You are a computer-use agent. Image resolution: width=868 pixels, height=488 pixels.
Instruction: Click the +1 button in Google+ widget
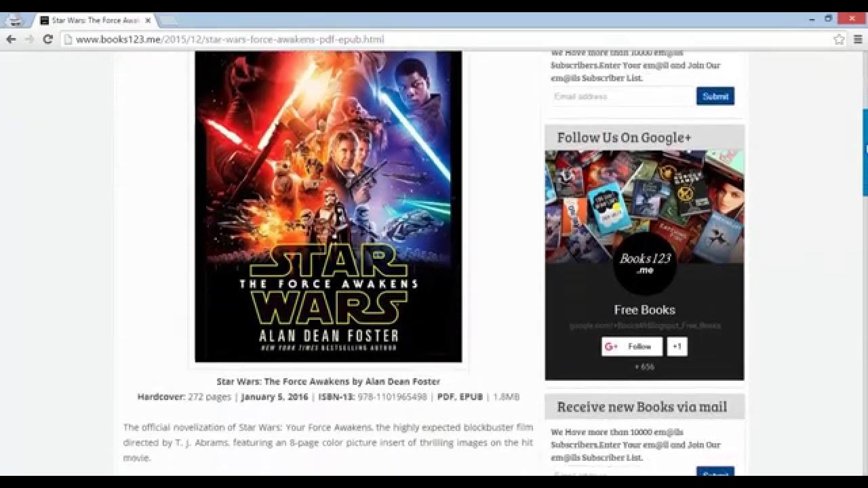pyautogui.click(x=677, y=346)
